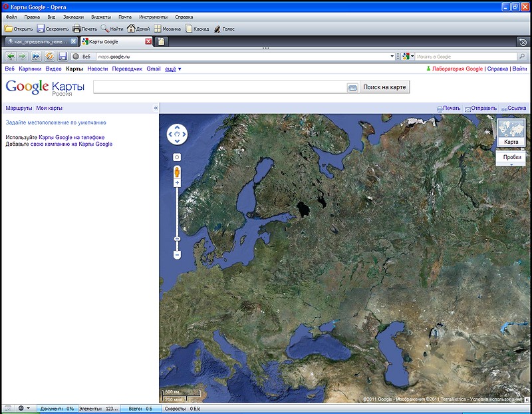Click the zoom out minus button
532x414 pixels.
coord(178,255)
